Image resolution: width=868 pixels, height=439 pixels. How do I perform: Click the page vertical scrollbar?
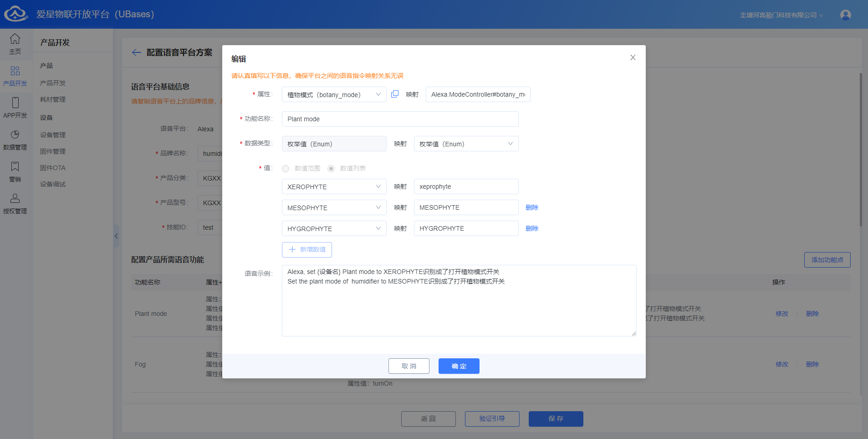860,150
